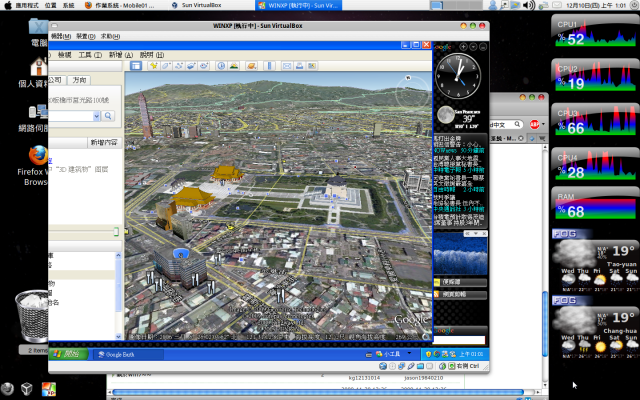640x400 pixels.
Task: Open the 說明 (H) menu in Google Earth
Action: point(152,55)
